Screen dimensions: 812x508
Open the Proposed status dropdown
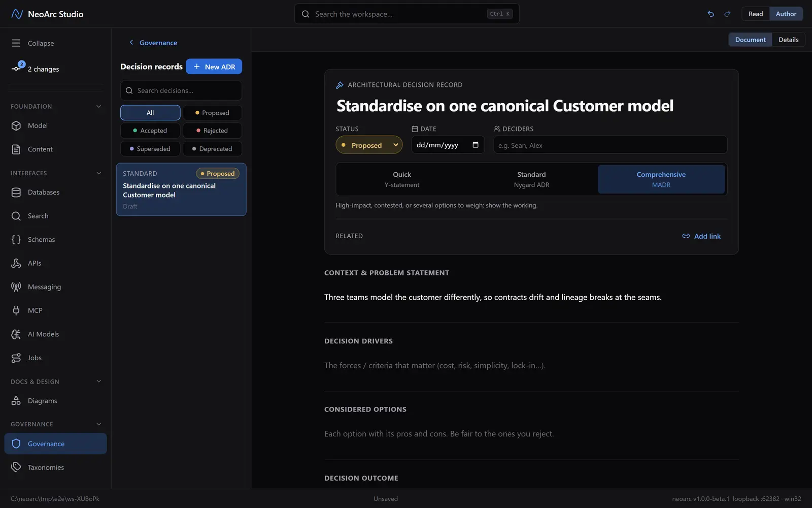tap(369, 145)
